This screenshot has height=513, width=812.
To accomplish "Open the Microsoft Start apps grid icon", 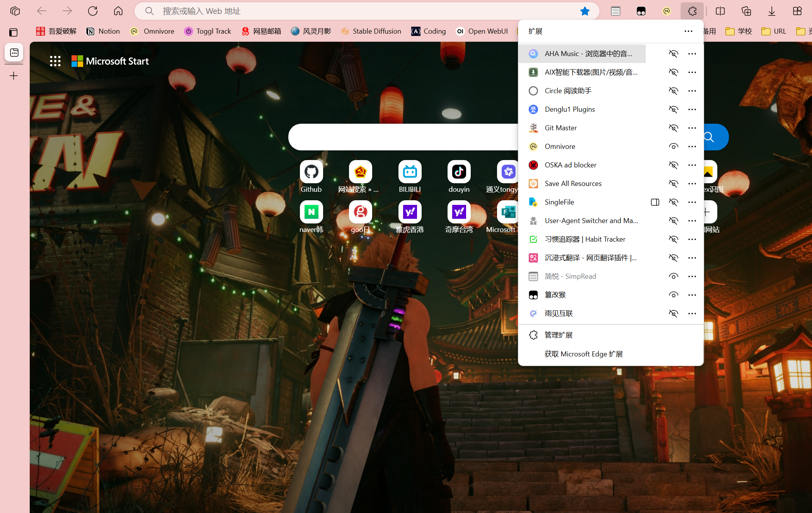I will click(x=55, y=61).
